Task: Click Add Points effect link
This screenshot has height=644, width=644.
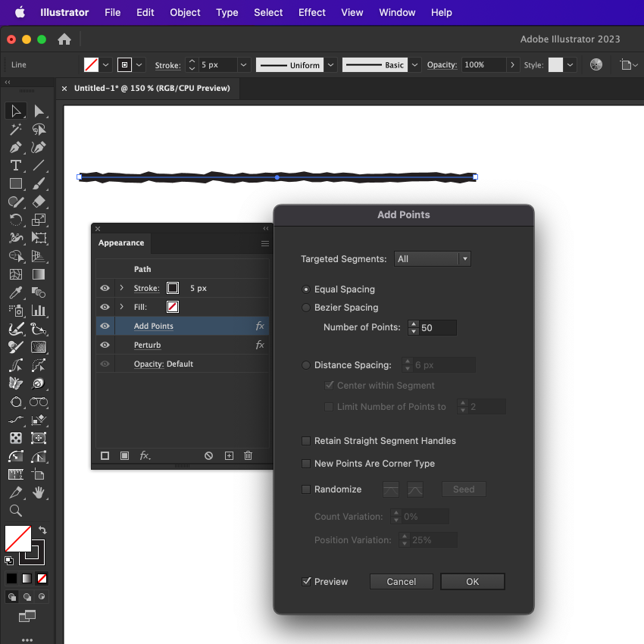Action: pos(154,326)
